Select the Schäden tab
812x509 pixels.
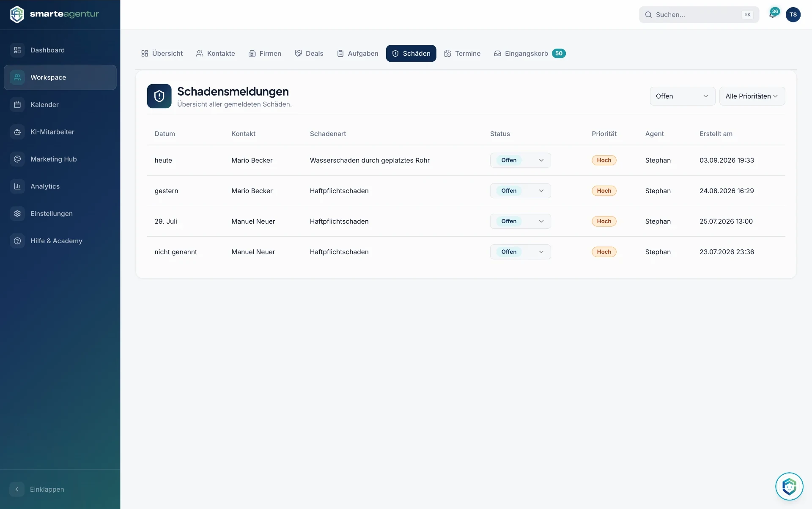pyautogui.click(x=411, y=53)
